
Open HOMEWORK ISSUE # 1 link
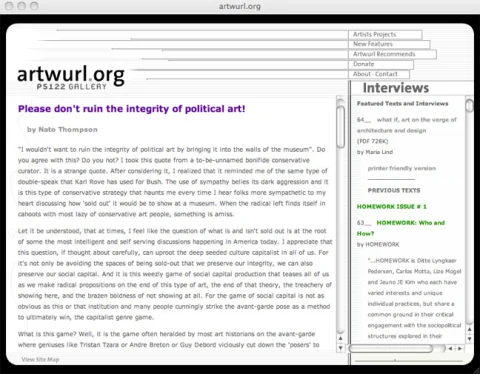[392, 207]
